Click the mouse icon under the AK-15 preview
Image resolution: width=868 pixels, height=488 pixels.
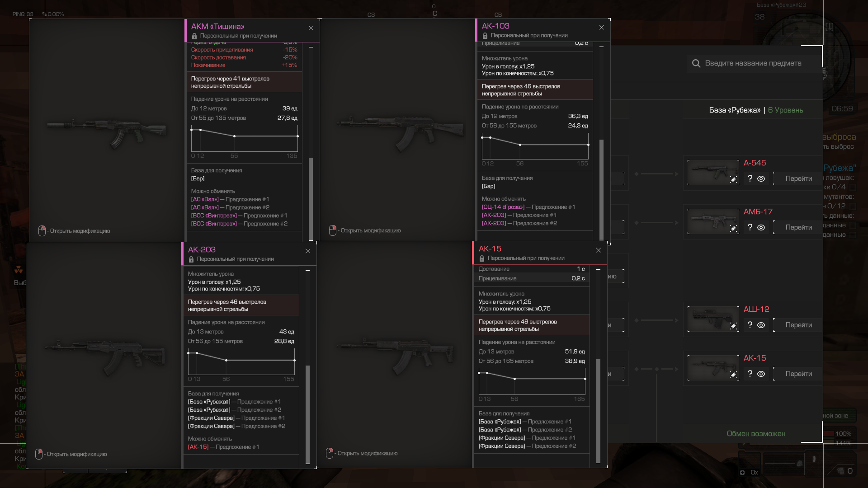330,453
